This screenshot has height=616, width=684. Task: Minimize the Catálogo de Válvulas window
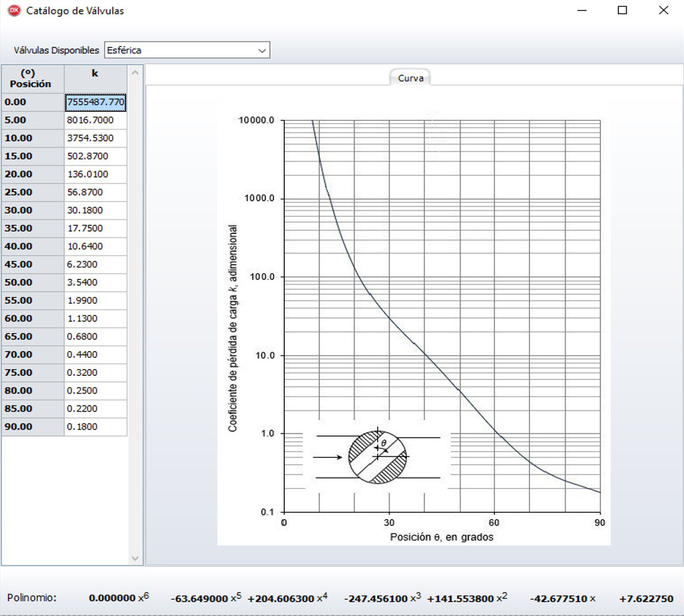[582, 10]
